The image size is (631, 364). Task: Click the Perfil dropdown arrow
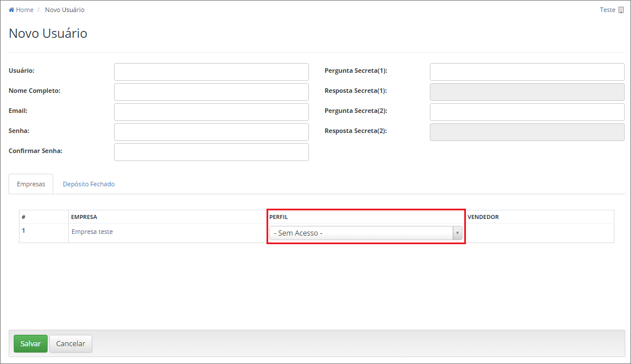457,233
